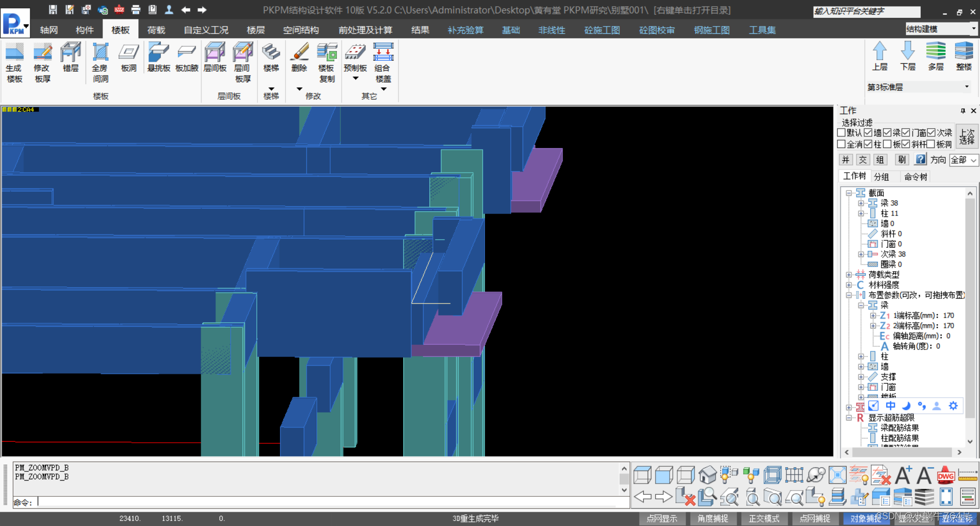Toggle 正交模式 in the status bar
Image resolution: width=980 pixels, height=526 pixels.
(x=764, y=518)
